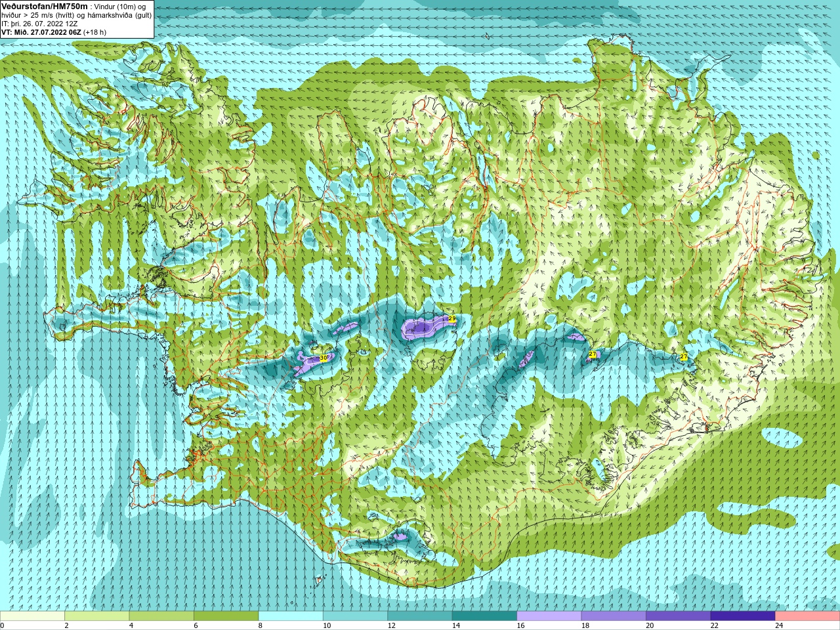Click the legend scale number 8
The image size is (840, 630).
click(260, 626)
